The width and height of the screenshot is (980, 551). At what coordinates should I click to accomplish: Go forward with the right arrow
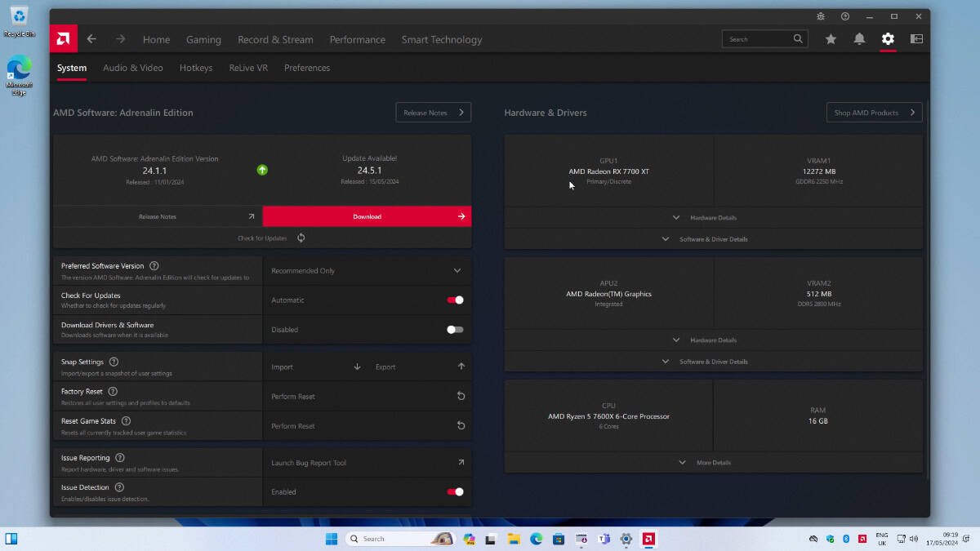coord(121,38)
